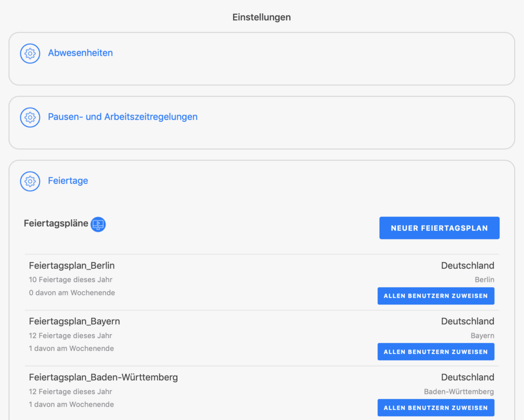This screenshot has height=420, width=524.
Task: Click '10 Feiertage dieses Jahr' text
Action: (x=71, y=279)
